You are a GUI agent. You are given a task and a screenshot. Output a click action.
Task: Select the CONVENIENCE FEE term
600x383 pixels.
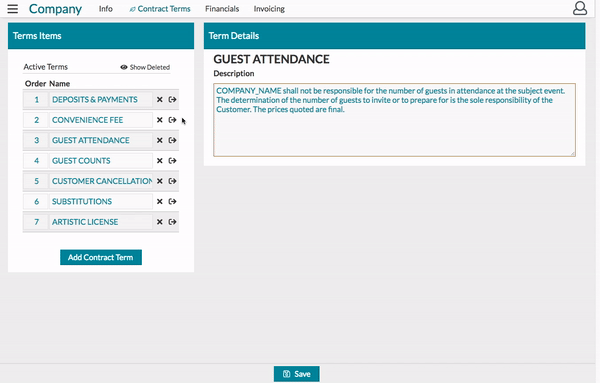101,120
